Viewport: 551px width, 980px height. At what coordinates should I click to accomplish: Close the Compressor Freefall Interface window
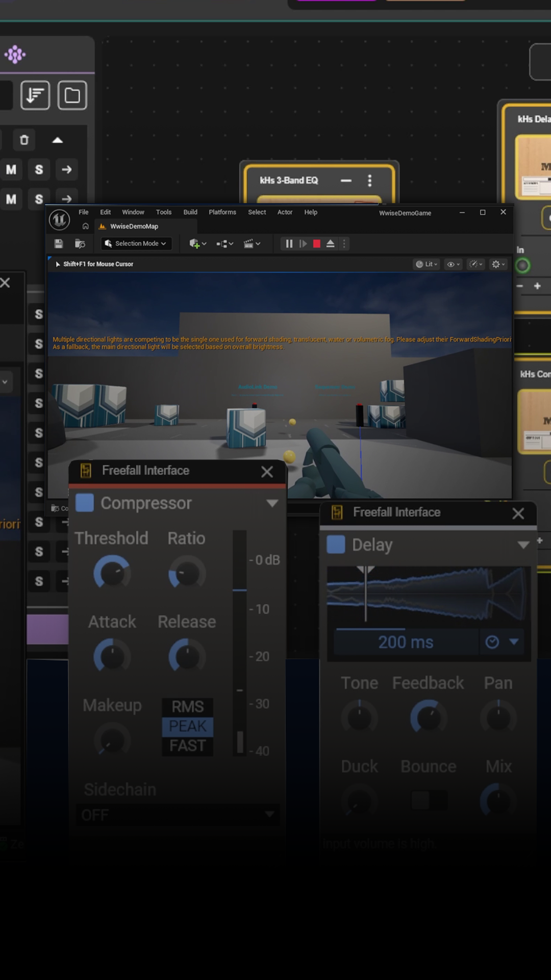click(267, 472)
